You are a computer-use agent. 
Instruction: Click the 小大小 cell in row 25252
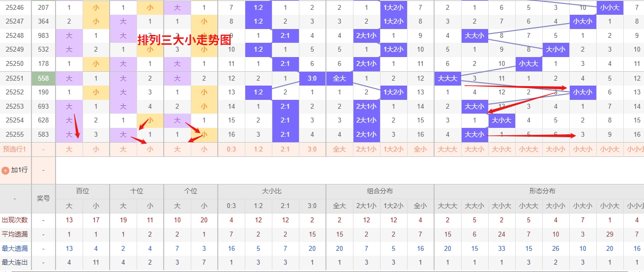pyautogui.click(x=583, y=92)
